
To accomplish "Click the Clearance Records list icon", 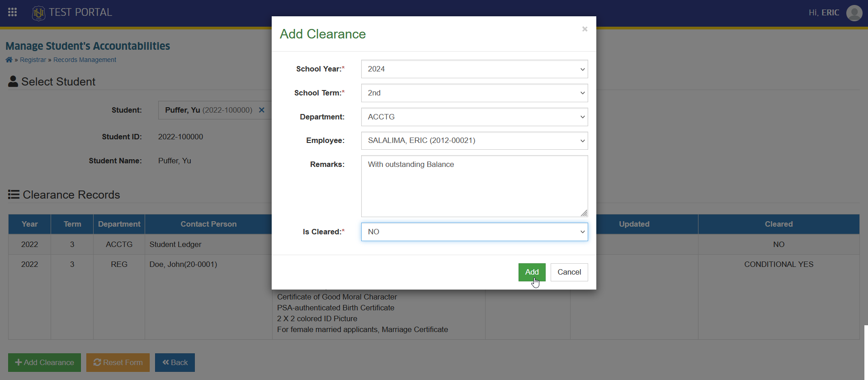I will tap(14, 195).
